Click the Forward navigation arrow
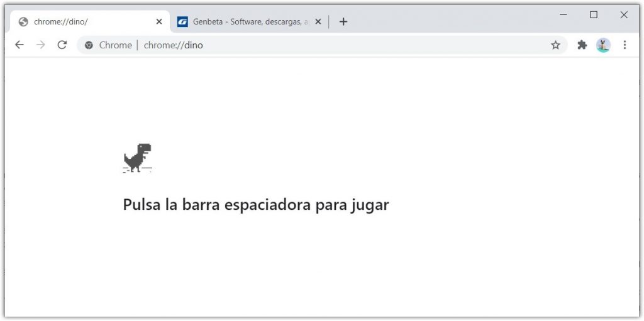The height and width of the screenshot is (321, 644). pos(41,45)
